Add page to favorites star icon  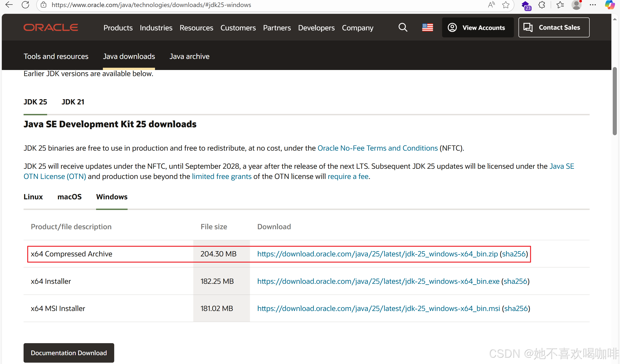[x=506, y=5]
